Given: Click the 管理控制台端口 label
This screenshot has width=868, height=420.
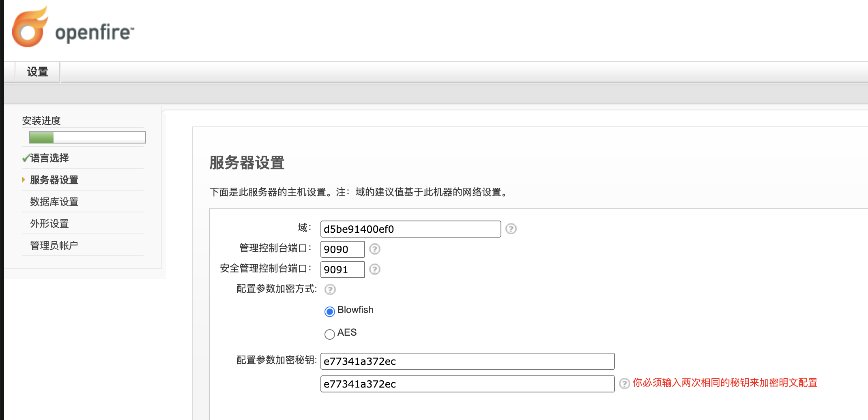Looking at the screenshot, I should (x=275, y=248).
